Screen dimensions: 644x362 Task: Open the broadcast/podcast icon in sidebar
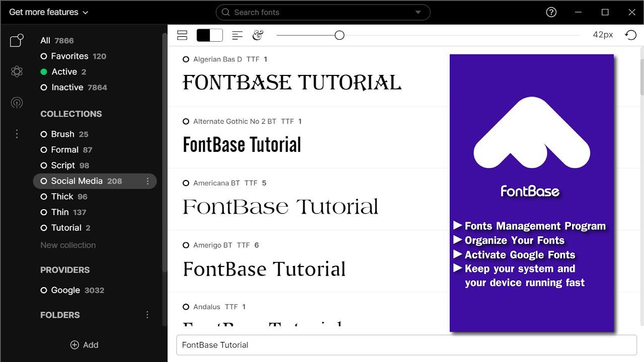coord(17,103)
